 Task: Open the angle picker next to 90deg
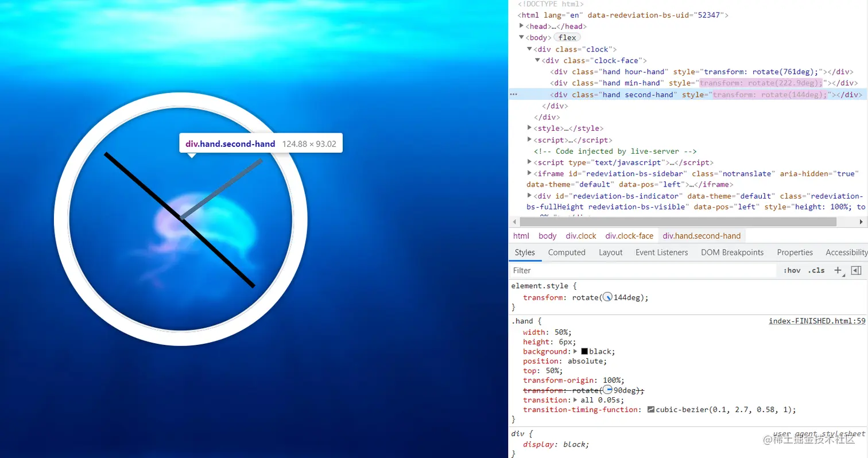[607, 390]
